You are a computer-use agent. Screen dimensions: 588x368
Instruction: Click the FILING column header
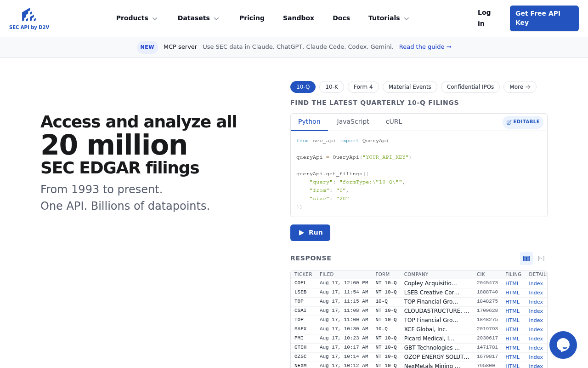tap(514, 275)
